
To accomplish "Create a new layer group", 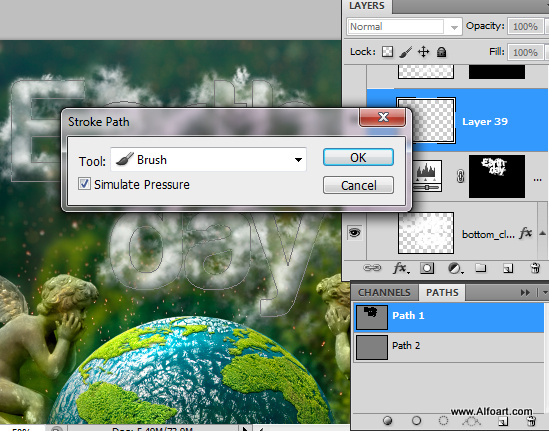I will click(481, 268).
